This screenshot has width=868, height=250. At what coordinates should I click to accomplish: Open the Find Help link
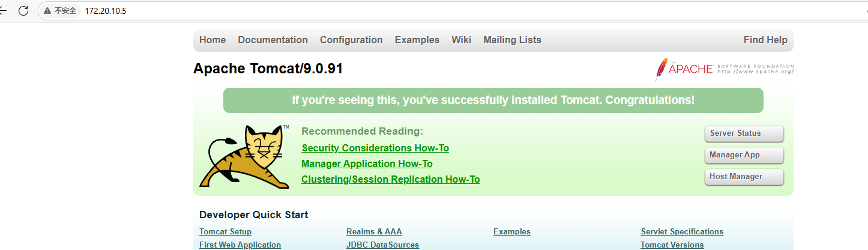pyautogui.click(x=765, y=40)
